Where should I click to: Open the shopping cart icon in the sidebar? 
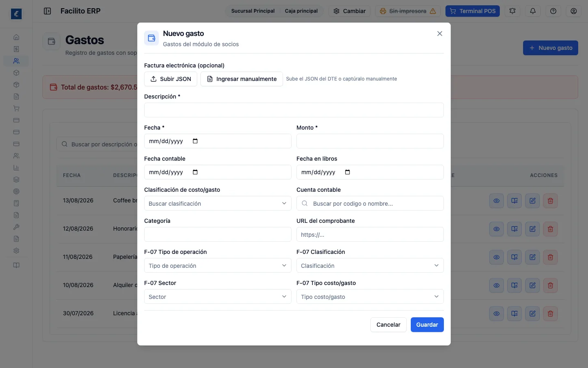point(16,108)
